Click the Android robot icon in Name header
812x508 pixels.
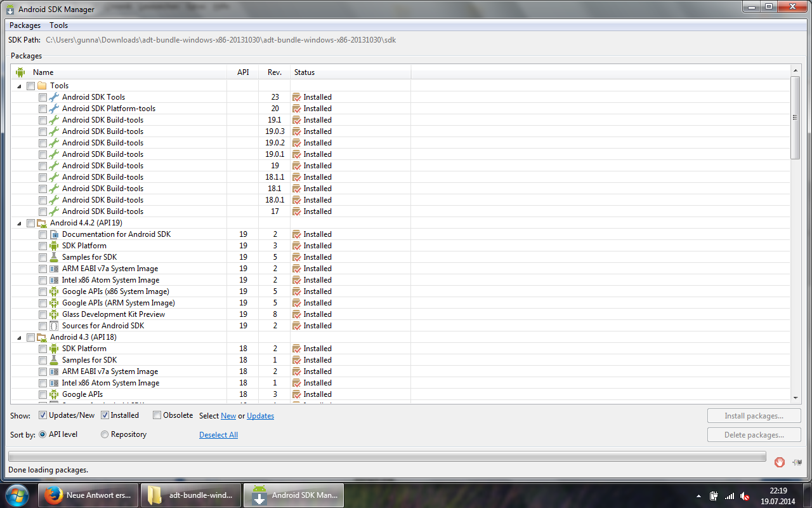pos(20,72)
